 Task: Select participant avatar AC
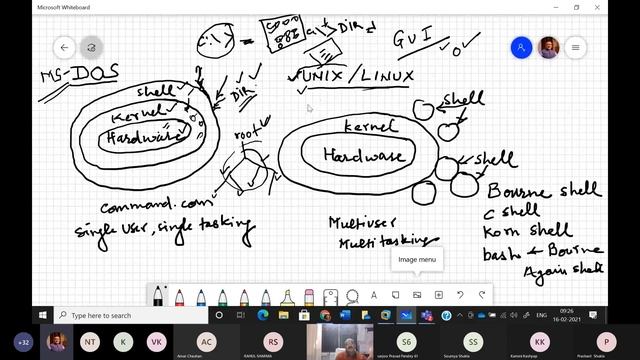click(x=207, y=342)
